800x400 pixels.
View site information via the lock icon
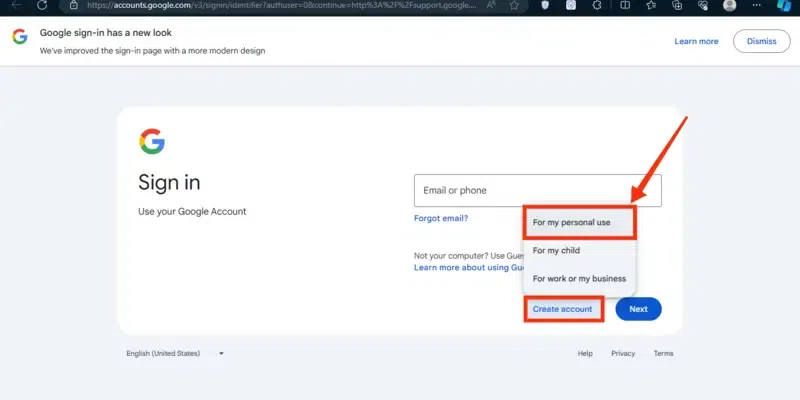(x=73, y=5)
